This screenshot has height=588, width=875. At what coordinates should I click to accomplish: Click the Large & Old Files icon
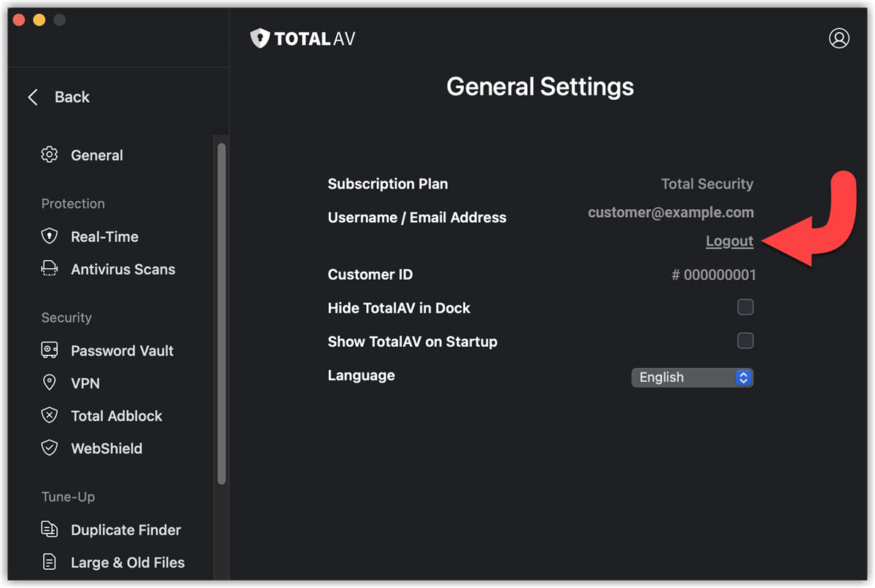[50, 562]
